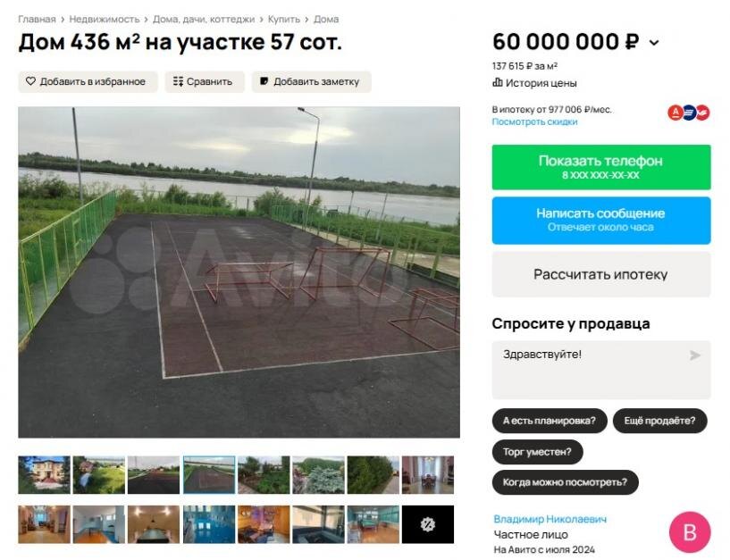Click the message text field with Здравствуйте!
Viewport: 730px width, 560px height.
(x=601, y=370)
